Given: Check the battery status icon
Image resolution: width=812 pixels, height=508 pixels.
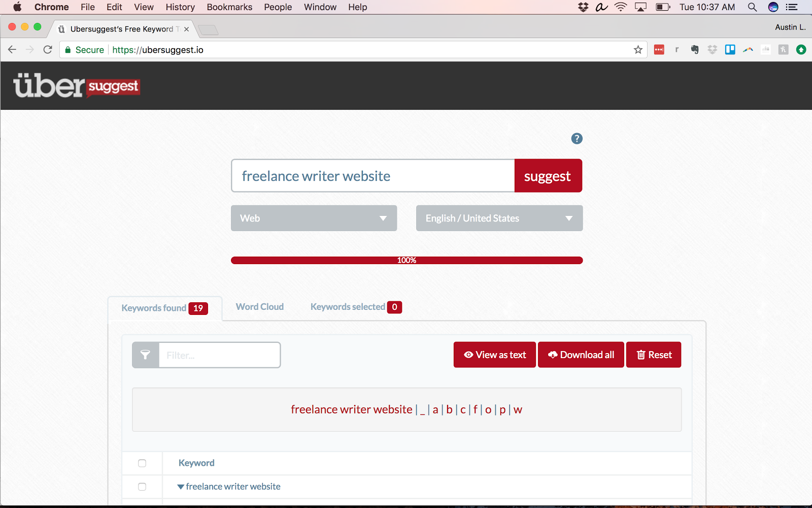Looking at the screenshot, I should coord(663,7).
